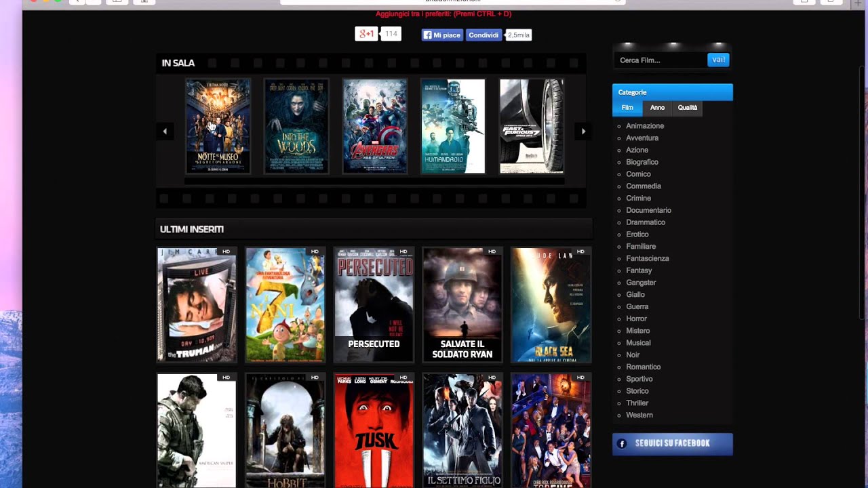Open the Fantascienza category
868x488 pixels.
pos(648,259)
